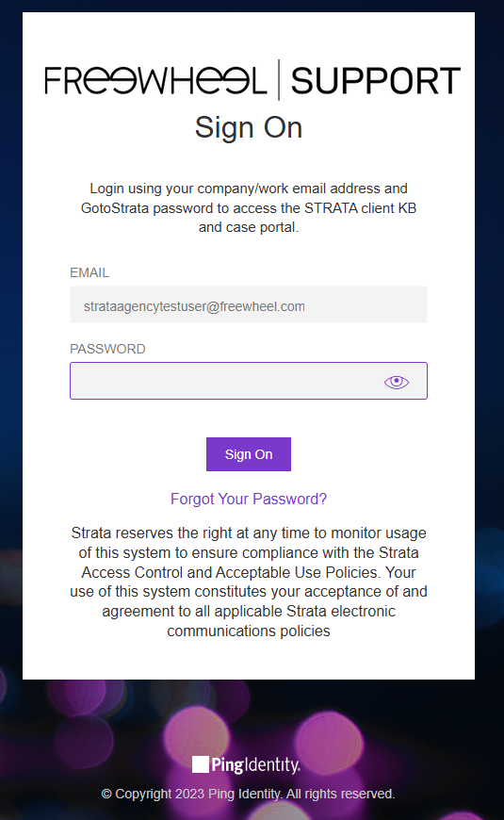Click the Identity text in the Ping logo
The height and width of the screenshot is (820, 504).
click(272, 764)
